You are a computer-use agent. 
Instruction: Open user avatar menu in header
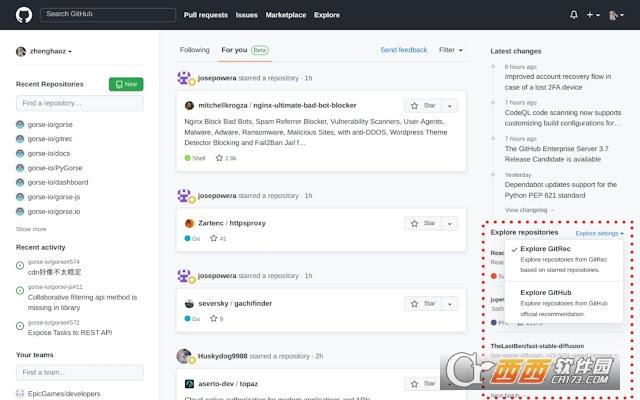616,15
